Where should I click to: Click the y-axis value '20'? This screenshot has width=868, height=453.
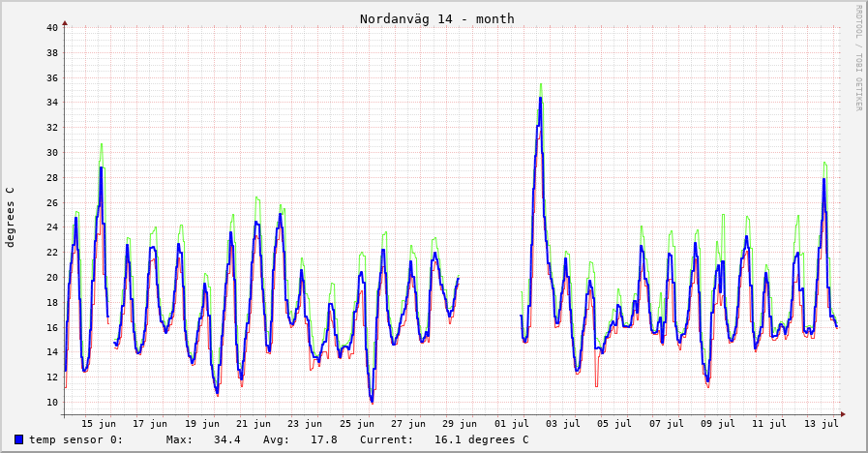(x=52, y=278)
